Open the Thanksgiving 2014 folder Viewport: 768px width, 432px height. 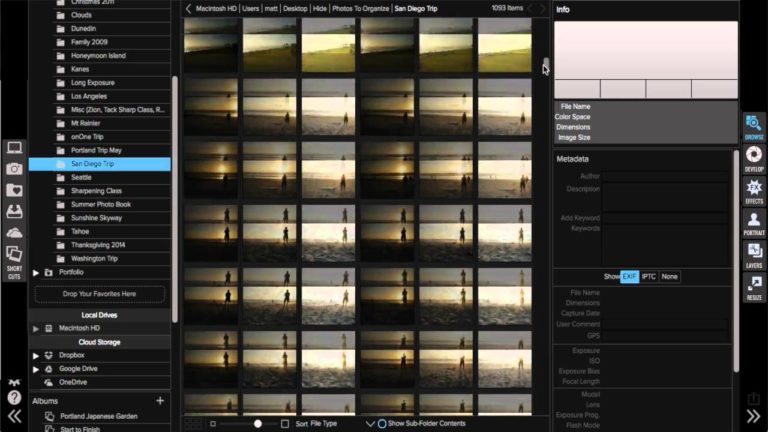(x=98, y=245)
